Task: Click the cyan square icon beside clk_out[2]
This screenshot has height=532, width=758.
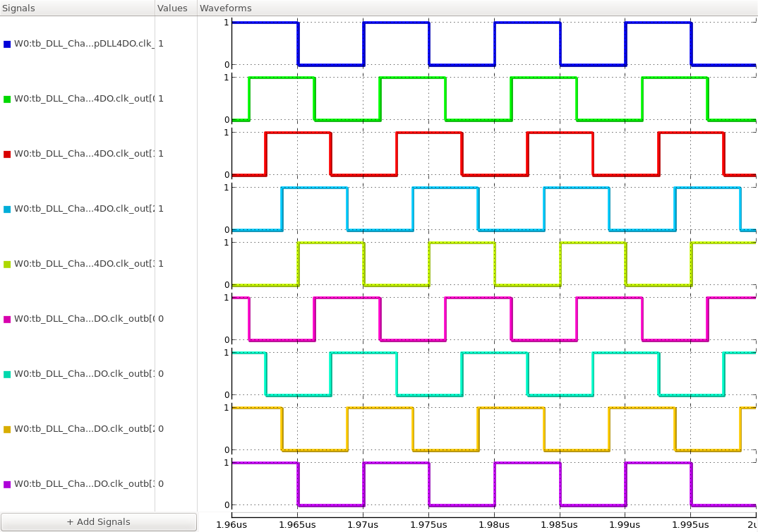Action: (x=8, y=208)
